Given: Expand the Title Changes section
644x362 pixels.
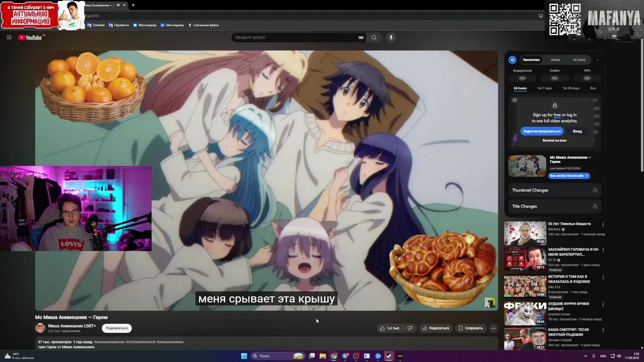Looking at the screenshot, I should [x=554, y=206].
